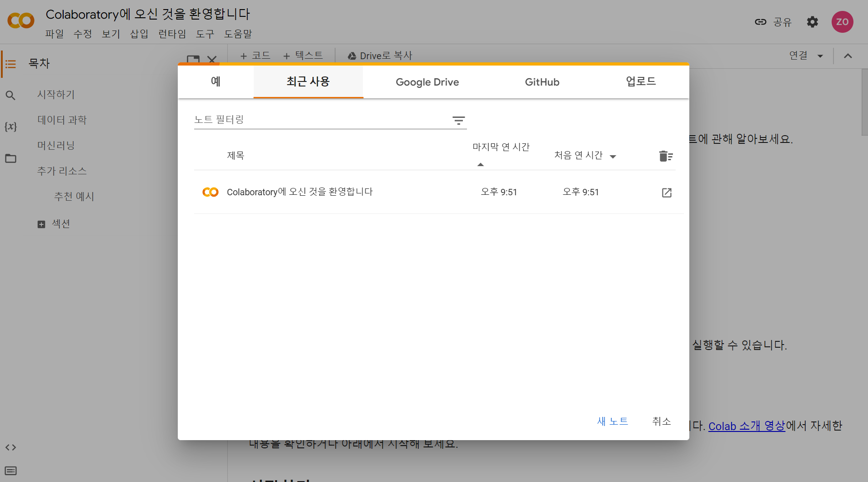Viewport: 868px width, 482px height.
Task: Open the terminal/command palette icon at sidebar bottom
Action: [10, 471]
